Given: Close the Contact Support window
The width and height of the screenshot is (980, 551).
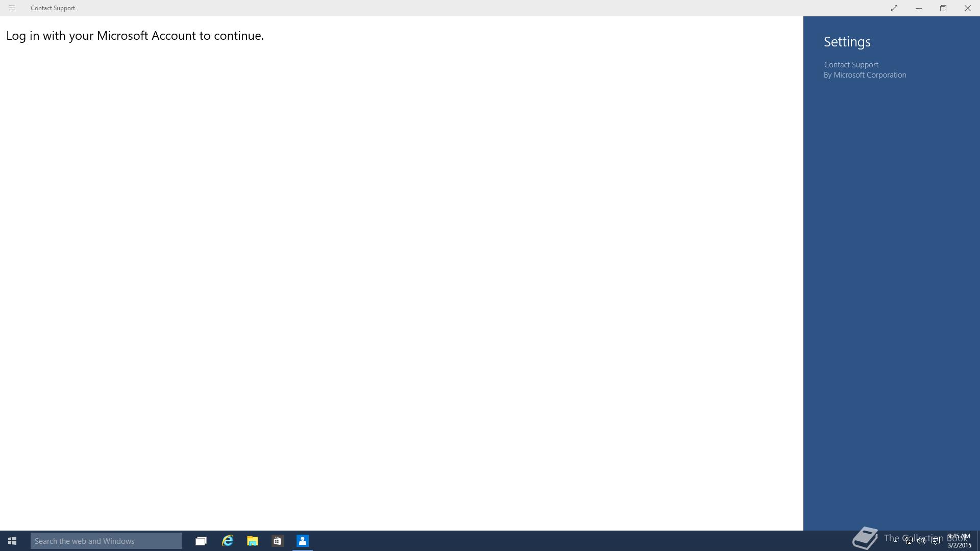Looking at the screenshot, I should pos(968,8).
